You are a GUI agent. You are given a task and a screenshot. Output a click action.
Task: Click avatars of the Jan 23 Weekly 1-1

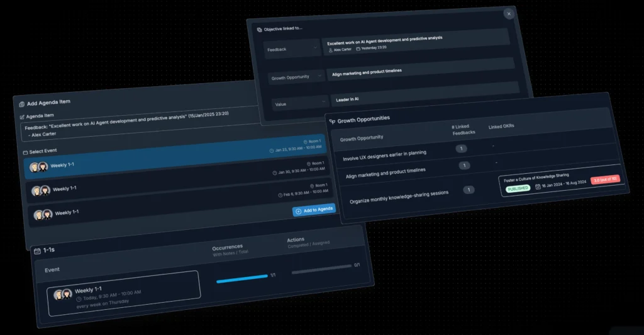[x=39, y=167]
